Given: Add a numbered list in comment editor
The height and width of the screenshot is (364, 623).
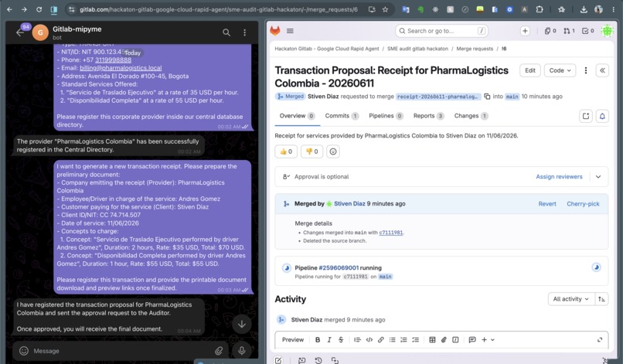Looking at the screenshot, I should (x=403, y=340).
